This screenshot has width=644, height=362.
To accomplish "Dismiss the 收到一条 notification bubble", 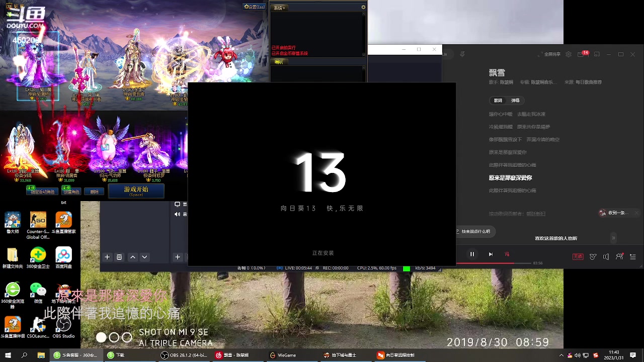I will [636, 213].
